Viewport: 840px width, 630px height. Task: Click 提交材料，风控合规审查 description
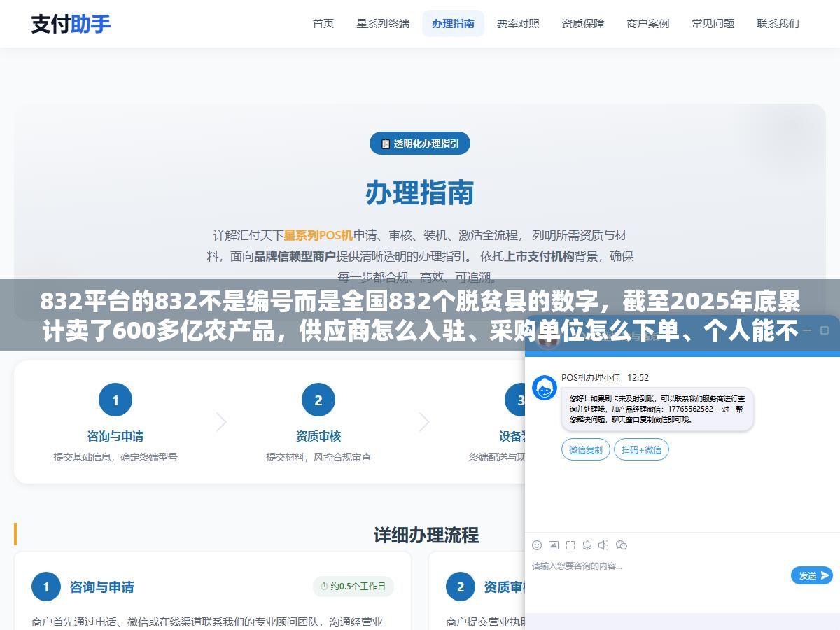coord(318,457)
